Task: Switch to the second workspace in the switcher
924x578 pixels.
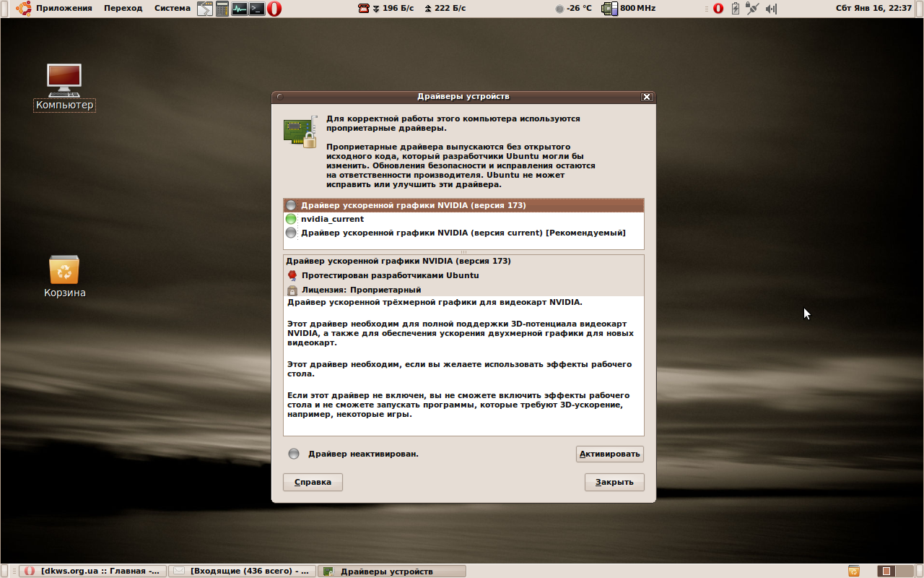Action: (903, 571)
